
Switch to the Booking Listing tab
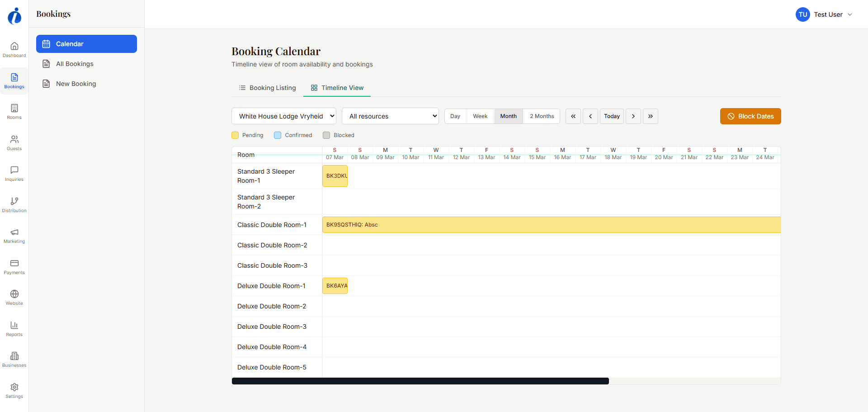pos(267,88)
